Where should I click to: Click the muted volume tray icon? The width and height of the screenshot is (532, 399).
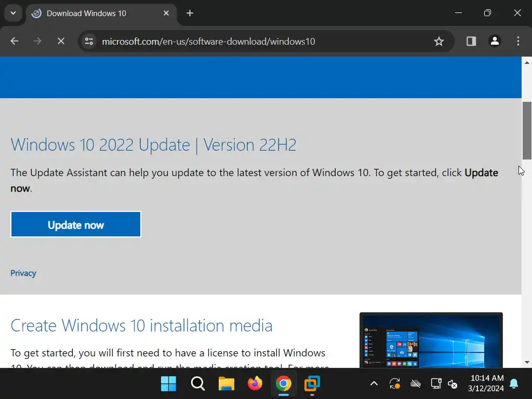tap(453, 384)
